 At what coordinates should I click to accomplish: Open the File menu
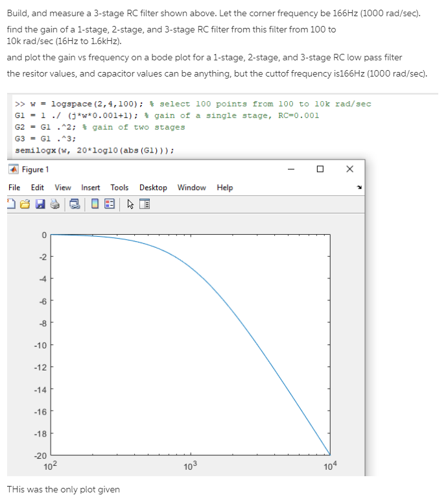click(14, 187)
